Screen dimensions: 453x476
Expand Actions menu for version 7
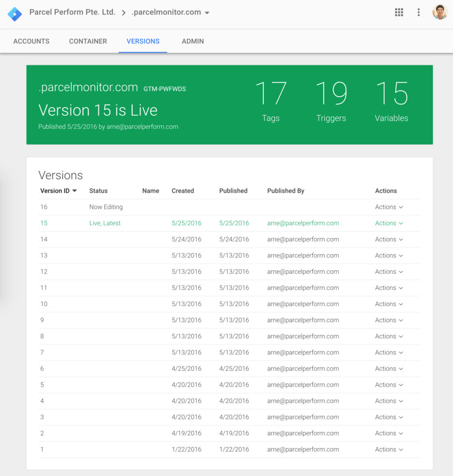pyautogui.click(x=389, y=352)
